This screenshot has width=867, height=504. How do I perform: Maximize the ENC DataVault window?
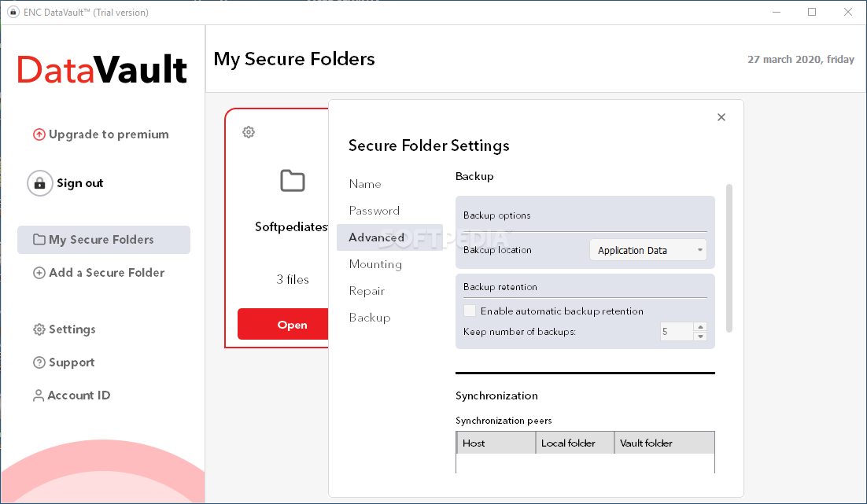(812, 12)
